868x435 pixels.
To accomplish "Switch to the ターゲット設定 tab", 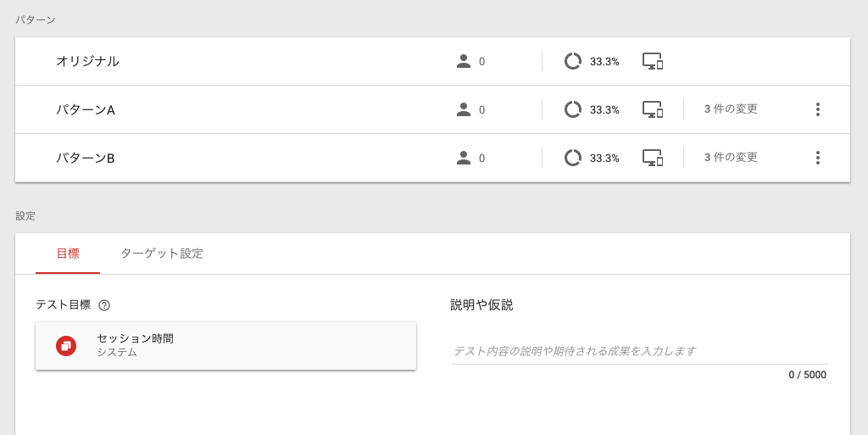I will tap(162, 254).
